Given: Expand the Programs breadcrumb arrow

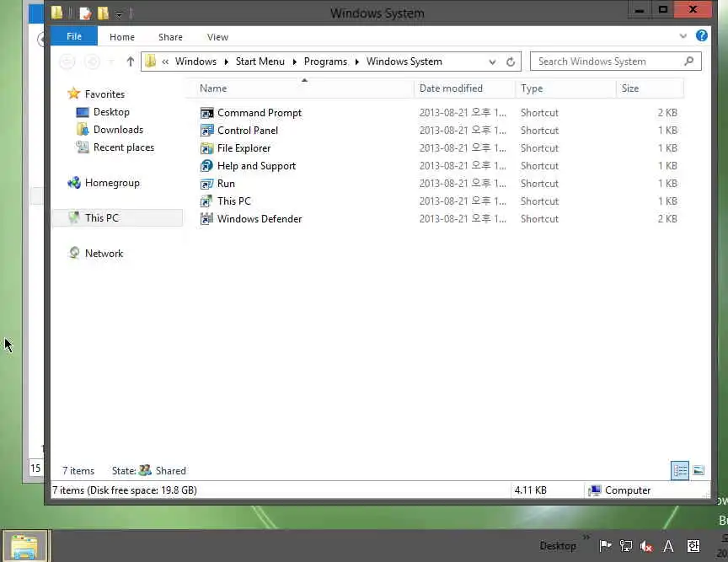Looking at the screenshot, I should pos(357,62).
